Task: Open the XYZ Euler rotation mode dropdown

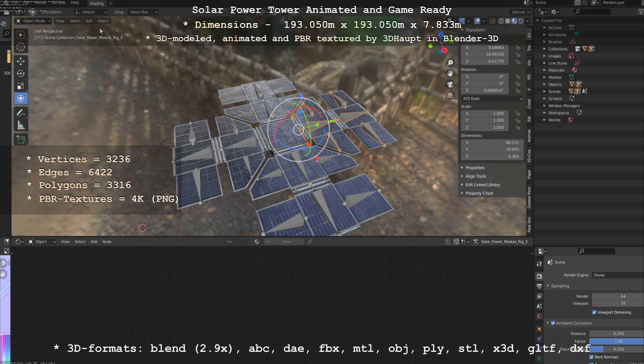Action: [492, 99]
